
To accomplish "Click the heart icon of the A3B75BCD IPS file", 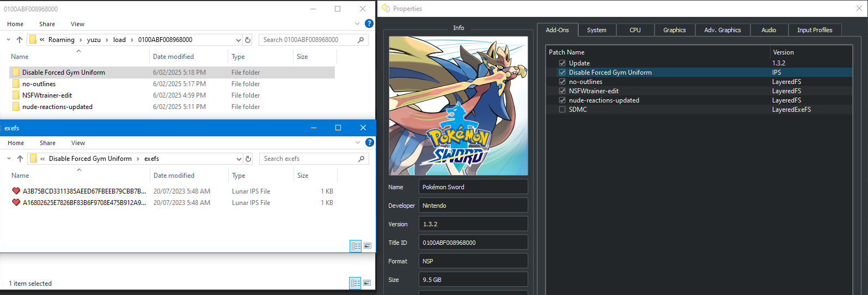I will point(16,191).
